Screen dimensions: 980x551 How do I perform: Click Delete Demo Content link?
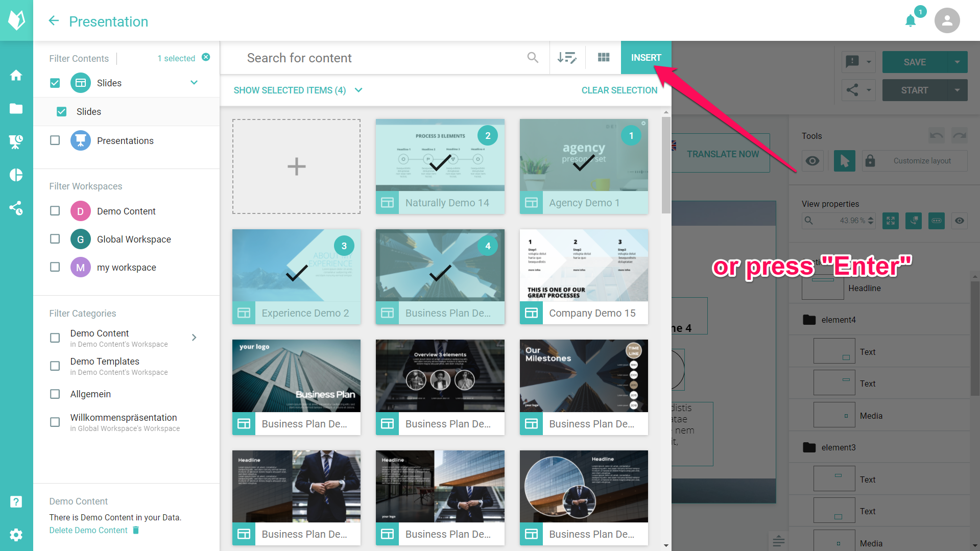point(88,531)
